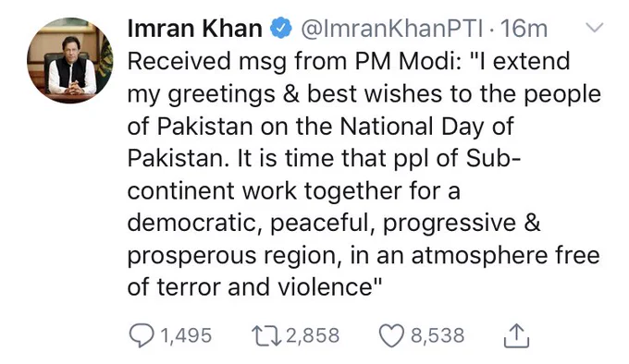Expand the tweet options chevron
The height and width of the screenshot is (364, 629).
(x=594, y=27)
